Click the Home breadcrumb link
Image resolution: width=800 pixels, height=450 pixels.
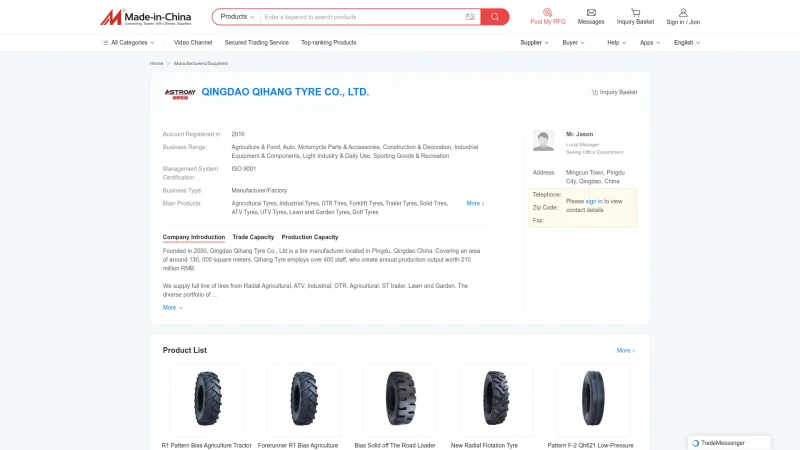tap(156, 63)
